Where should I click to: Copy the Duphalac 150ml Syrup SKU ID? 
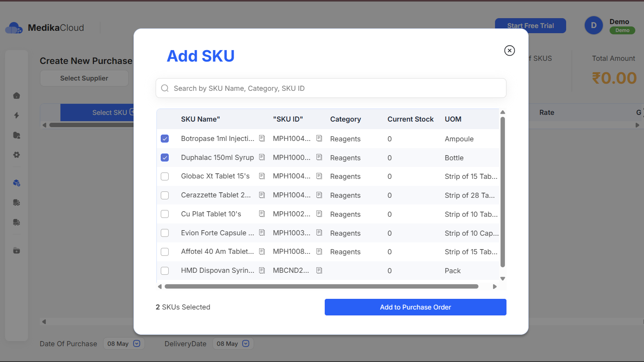click(319, 158)
